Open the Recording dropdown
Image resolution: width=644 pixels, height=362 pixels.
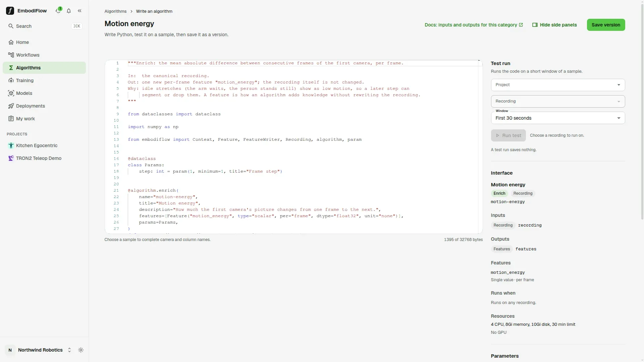click(x=558, y=101)
